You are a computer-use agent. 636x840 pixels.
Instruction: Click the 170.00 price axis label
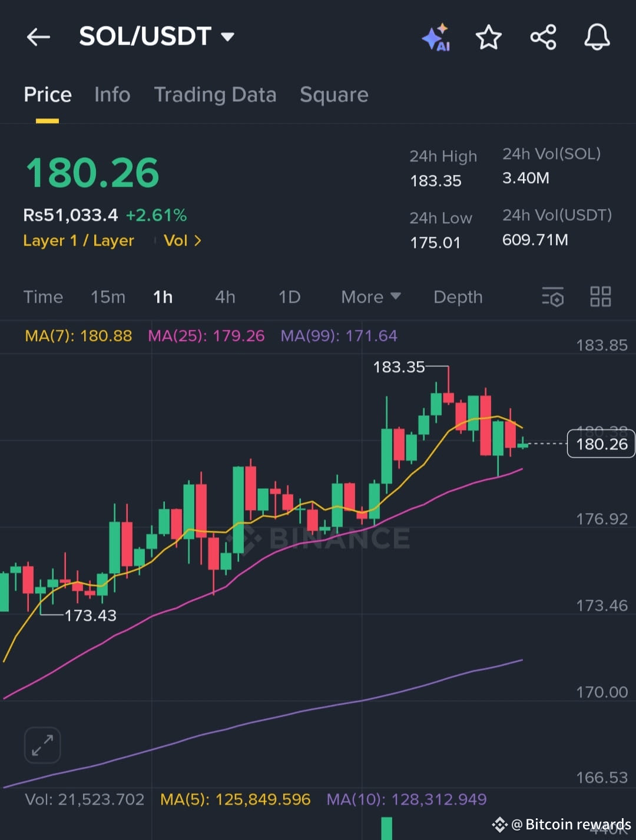pos(602,692)
